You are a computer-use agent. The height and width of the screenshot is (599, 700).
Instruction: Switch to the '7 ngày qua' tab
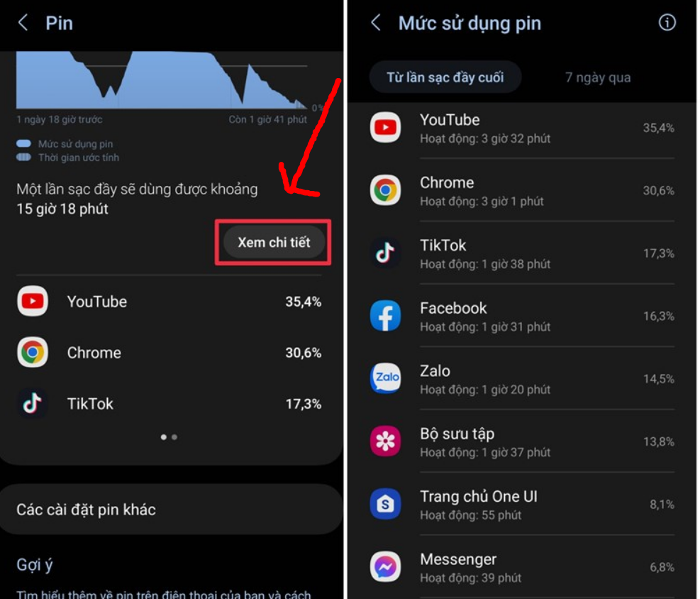(x=598, y=77)
